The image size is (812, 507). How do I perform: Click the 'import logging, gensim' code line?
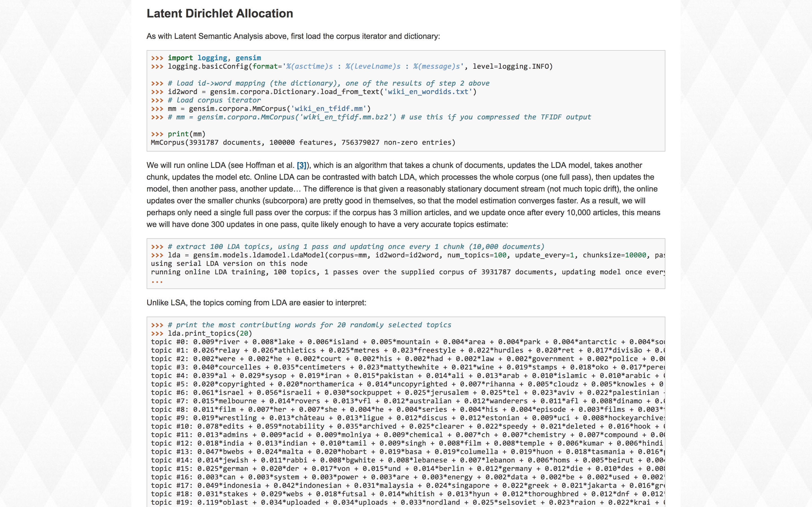[x=214, y=58]
